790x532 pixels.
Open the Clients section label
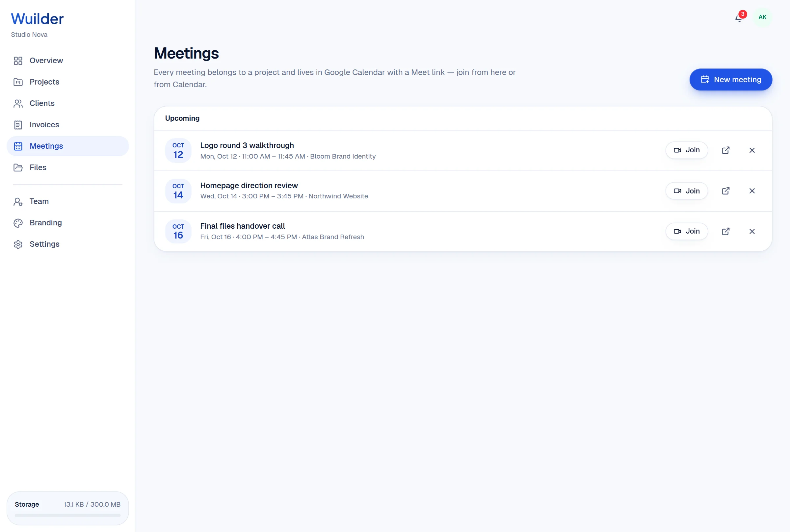pyautogui.click(x=42, y=103)
